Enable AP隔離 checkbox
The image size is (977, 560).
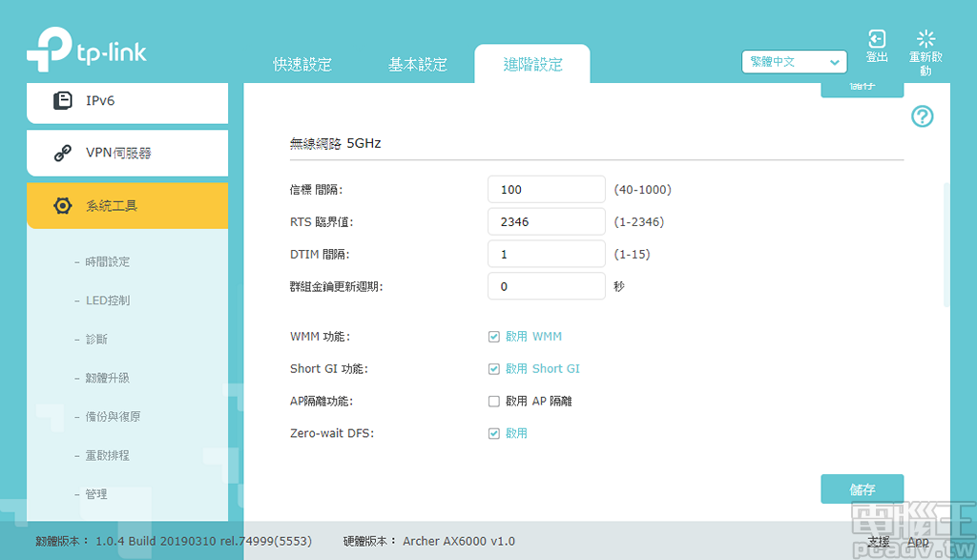click(493, 401)
